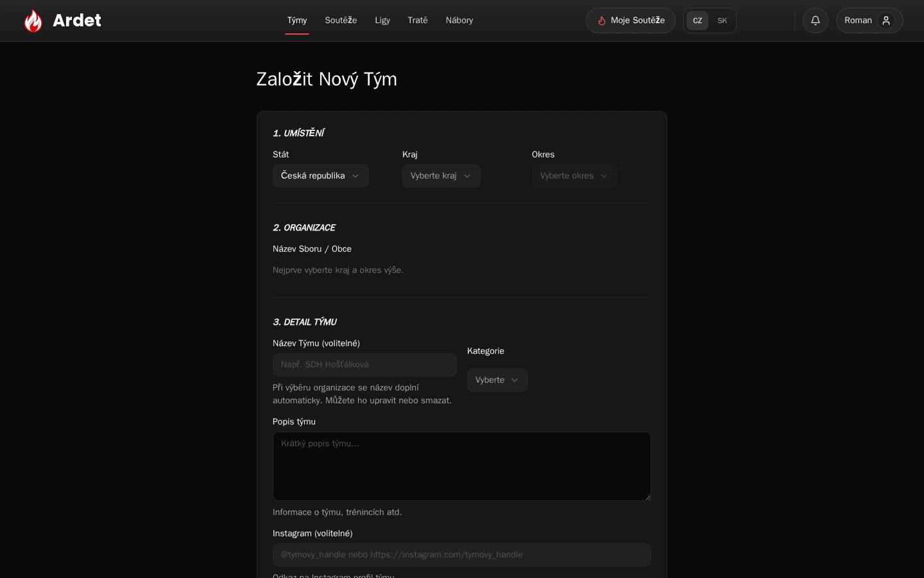Image resolution: width=924 pixels, height=578 pixels.
Task: Navigate to the Ligy section
Action: point(382,21)
